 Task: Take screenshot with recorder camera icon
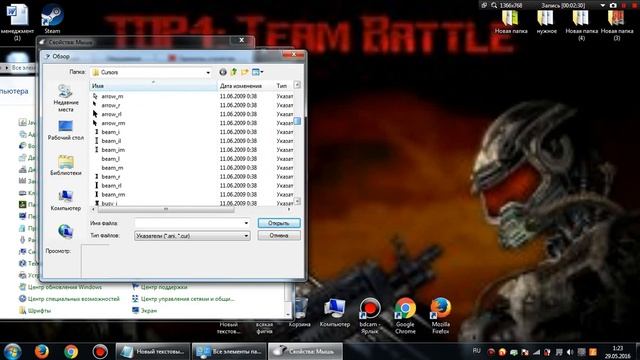613,5
